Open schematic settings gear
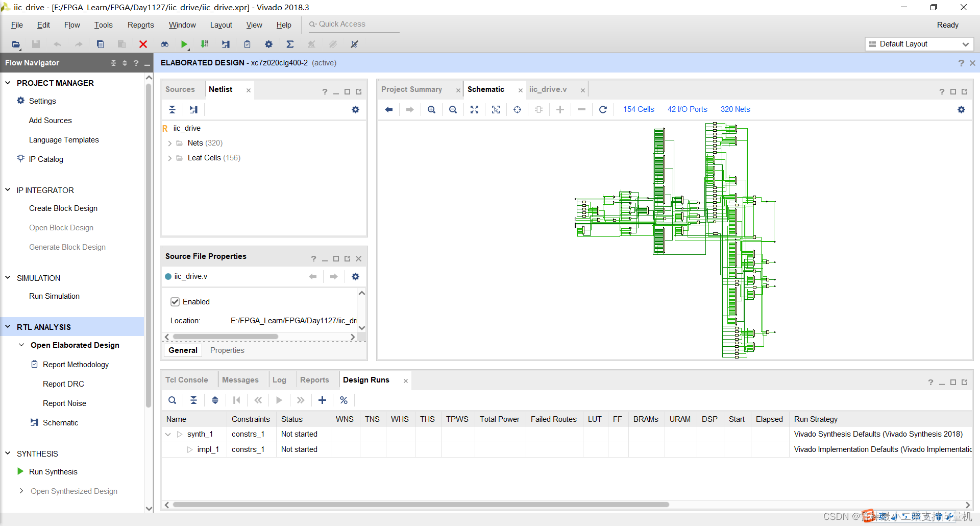The image size is (980, 526). [961, 109]
